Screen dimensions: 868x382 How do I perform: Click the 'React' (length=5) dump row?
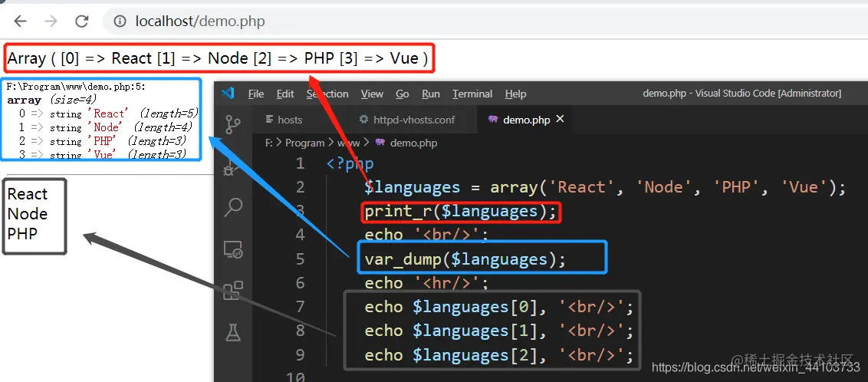(109, 114)
